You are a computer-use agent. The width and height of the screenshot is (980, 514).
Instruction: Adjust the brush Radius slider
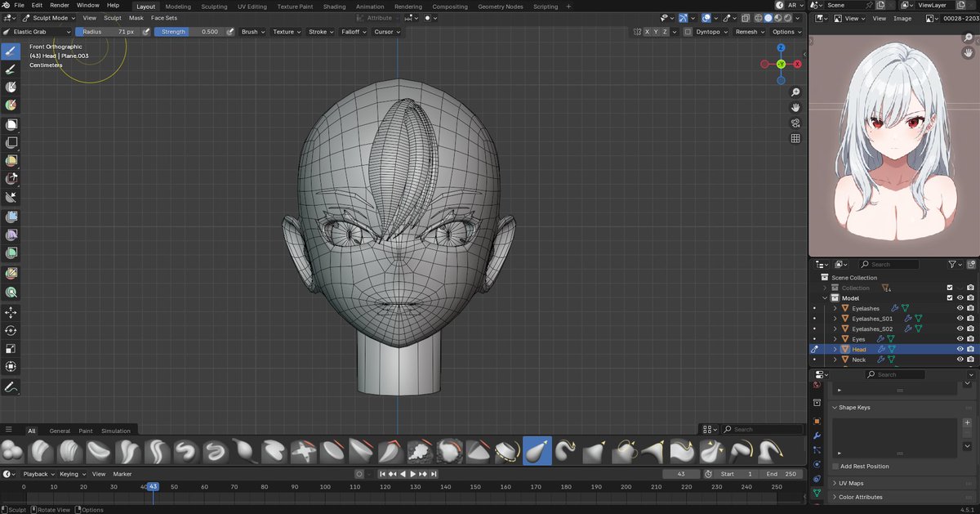coord(107,32)
